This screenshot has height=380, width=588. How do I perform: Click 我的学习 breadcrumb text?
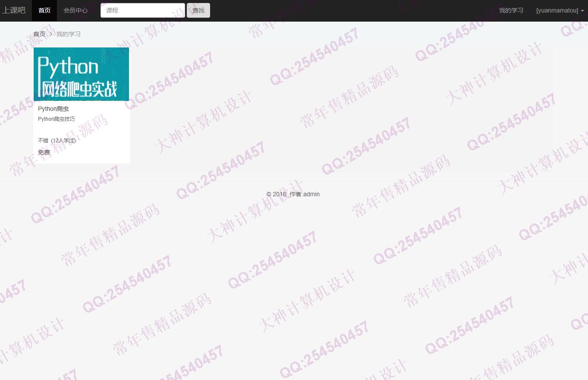(x=69, y=34)
